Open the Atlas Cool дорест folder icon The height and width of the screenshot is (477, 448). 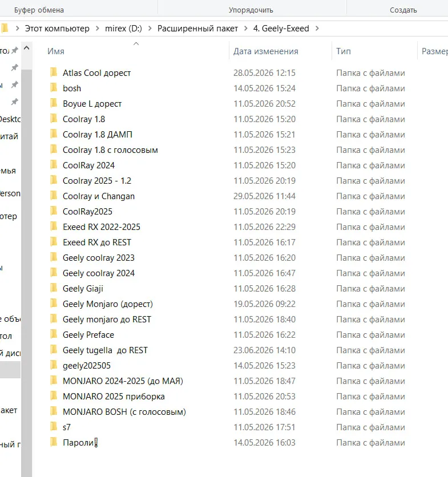coord(54,72)
